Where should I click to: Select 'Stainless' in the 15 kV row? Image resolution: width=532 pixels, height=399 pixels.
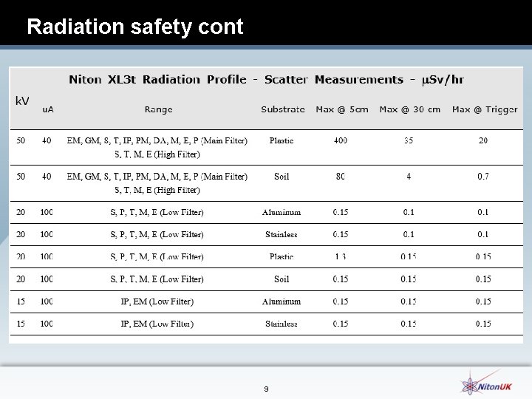[282, 324]
